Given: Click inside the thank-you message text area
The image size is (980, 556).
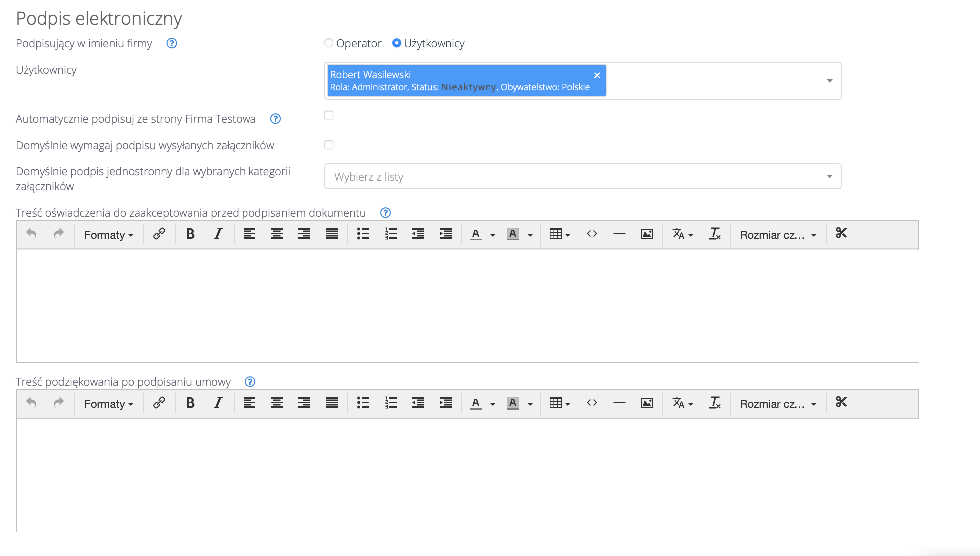Looking at the screenshot, I should click(467, 474).
